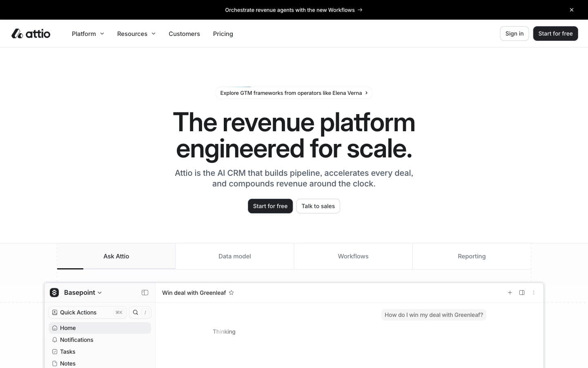588x368 pixels.
Task: Go to the Pricing page
Action: click(x=223, y=34)
